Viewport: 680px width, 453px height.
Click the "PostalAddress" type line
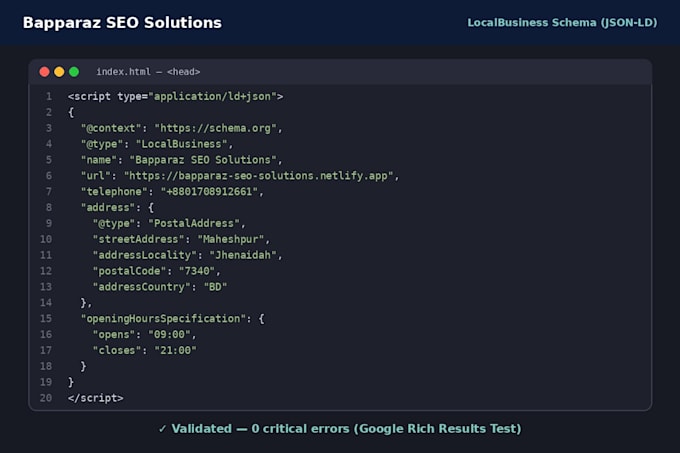[x=169, y=223]
